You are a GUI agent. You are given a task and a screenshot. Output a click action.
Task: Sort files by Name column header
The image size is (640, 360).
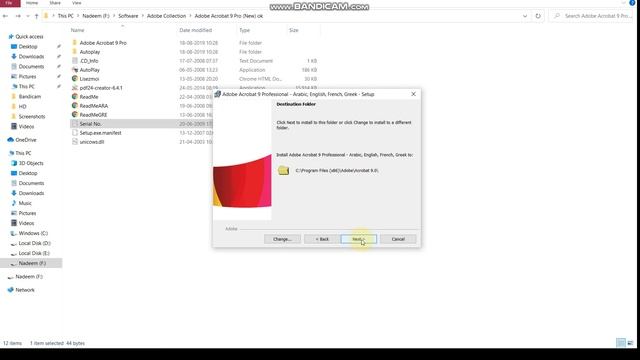coord(78,30)
